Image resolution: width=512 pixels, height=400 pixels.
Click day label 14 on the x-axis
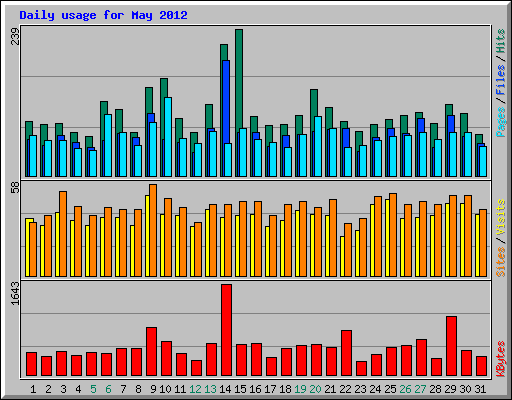(225, 389)
